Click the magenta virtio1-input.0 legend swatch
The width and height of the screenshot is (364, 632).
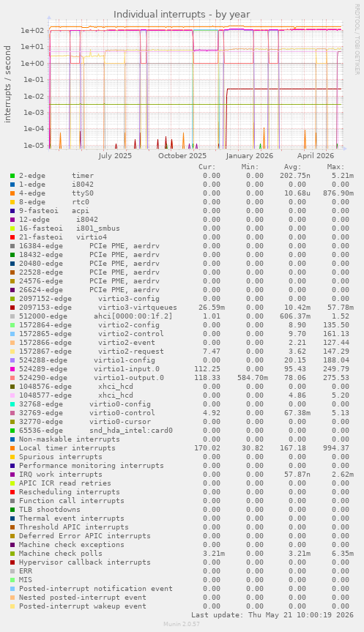(x=12, y=369)
